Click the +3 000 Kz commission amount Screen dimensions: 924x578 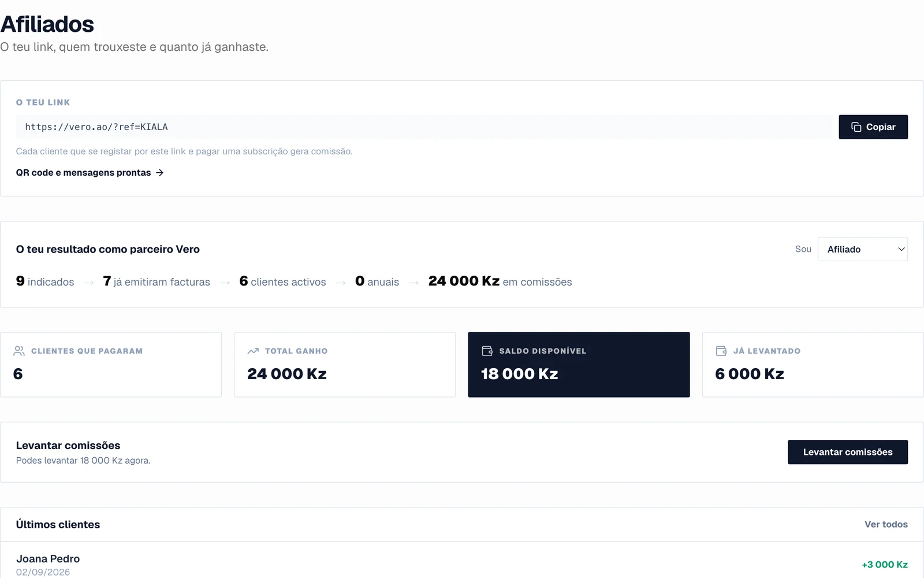885,565
